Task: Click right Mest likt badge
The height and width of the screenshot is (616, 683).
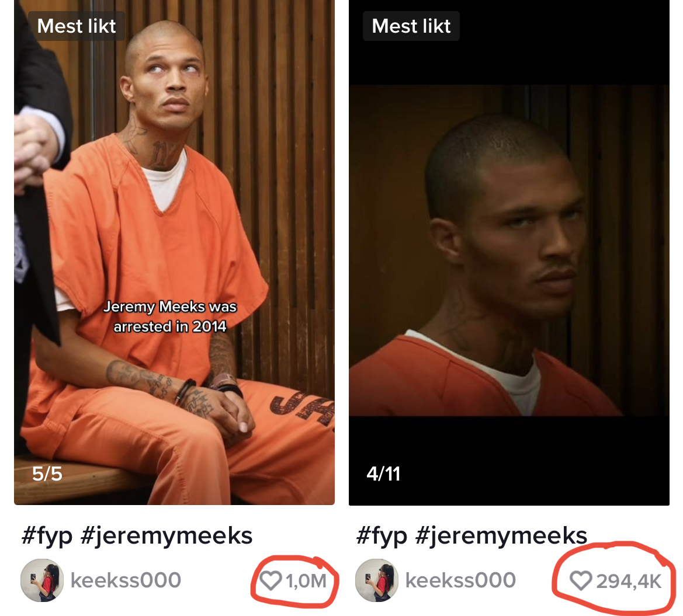Action: click(411, 26)
